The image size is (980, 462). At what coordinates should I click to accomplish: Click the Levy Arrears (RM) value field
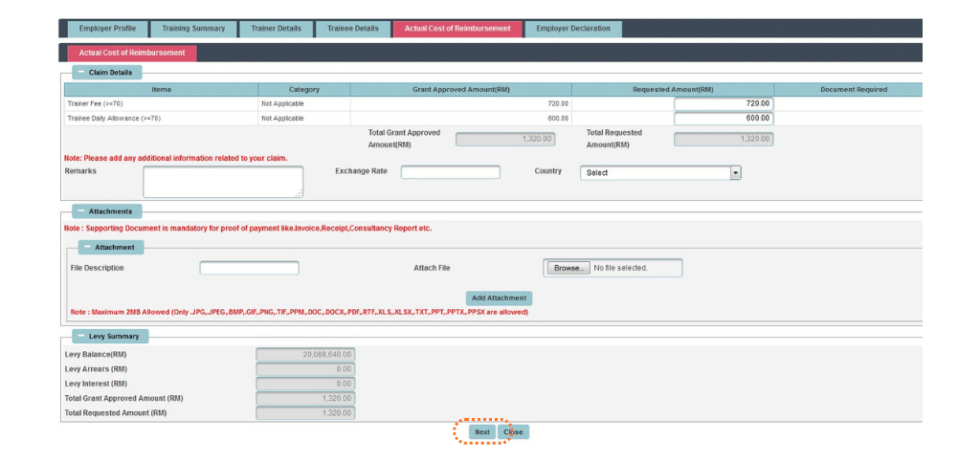pyautogui.click(x=305, y=369)
